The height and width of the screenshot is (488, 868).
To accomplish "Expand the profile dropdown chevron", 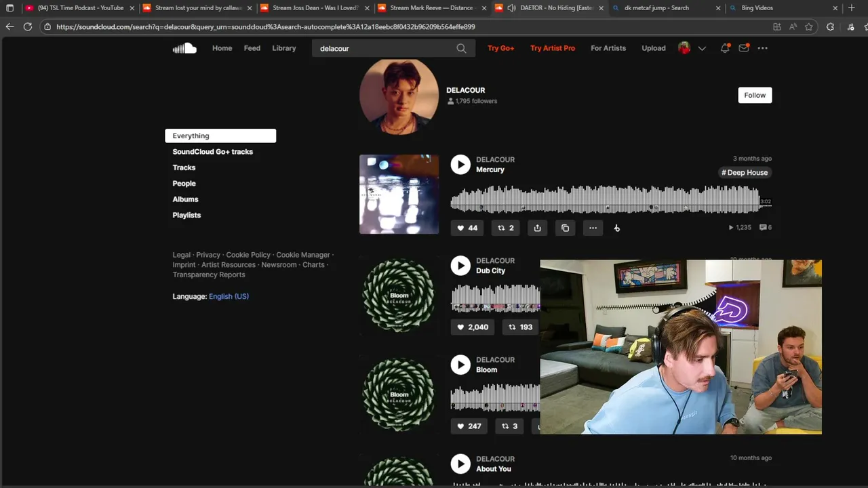I will pyautogui.click(x=702, y=48).
